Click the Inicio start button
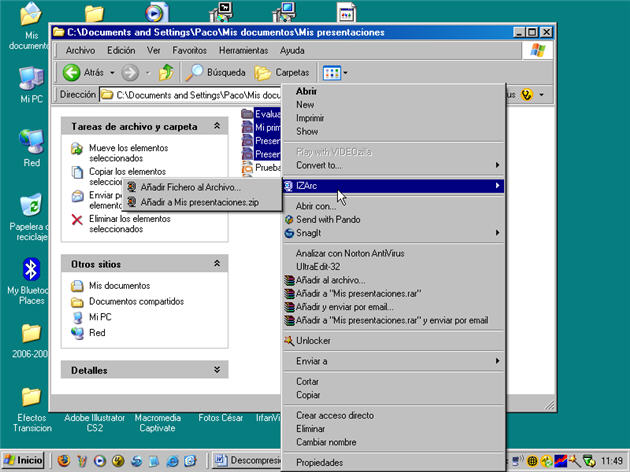630x472 pixels. (24, 461)
